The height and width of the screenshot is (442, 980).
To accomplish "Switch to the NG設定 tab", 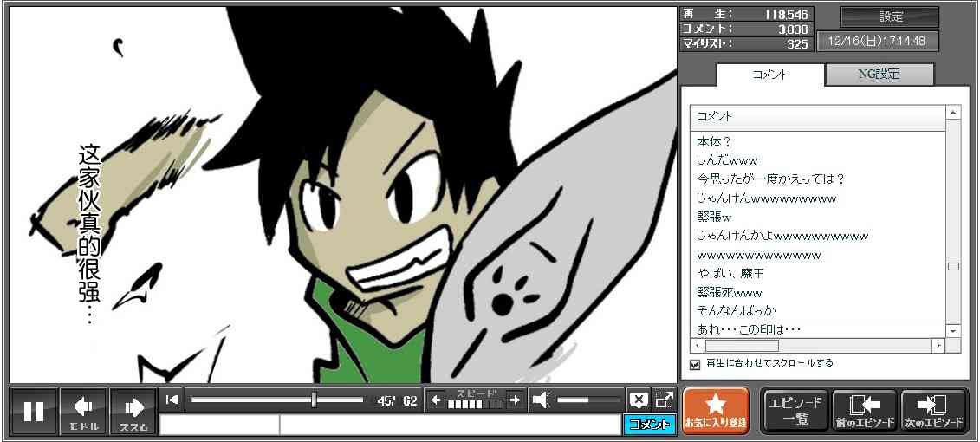I will 879,75.
